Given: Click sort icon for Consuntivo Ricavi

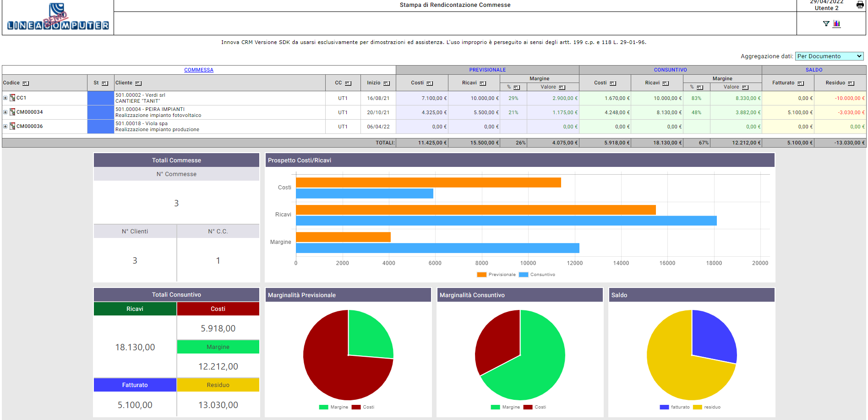Looking at the screenshot, I should coord(666,83).
